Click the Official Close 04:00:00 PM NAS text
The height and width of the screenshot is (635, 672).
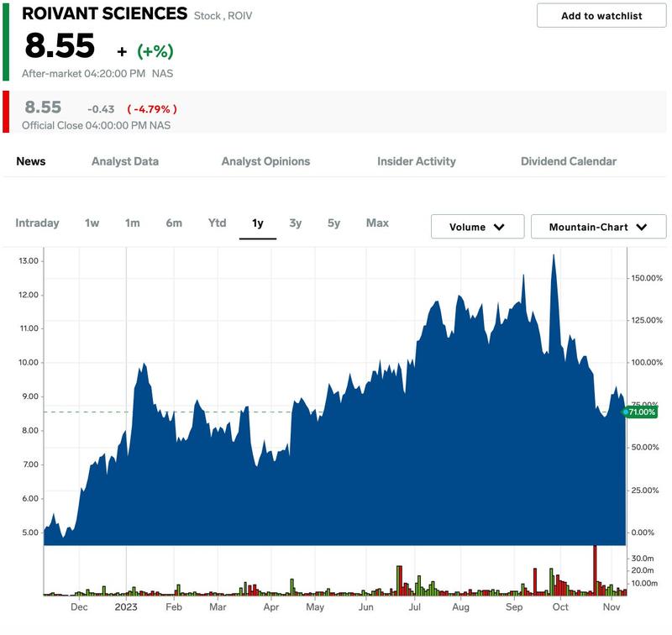point(96,125)
